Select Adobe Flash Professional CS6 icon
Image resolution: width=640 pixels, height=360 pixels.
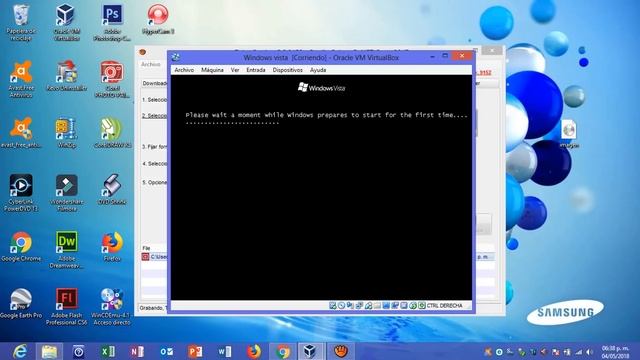pyautogui.click(x=67, y=307)
